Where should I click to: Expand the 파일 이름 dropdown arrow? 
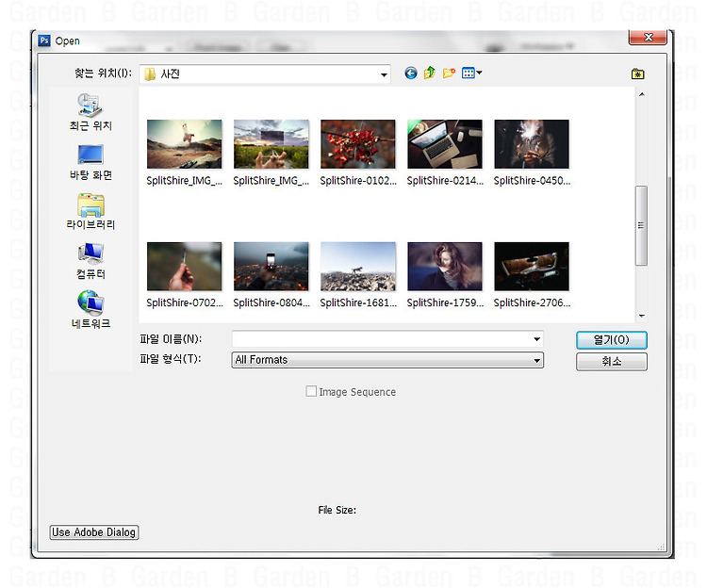536,339
